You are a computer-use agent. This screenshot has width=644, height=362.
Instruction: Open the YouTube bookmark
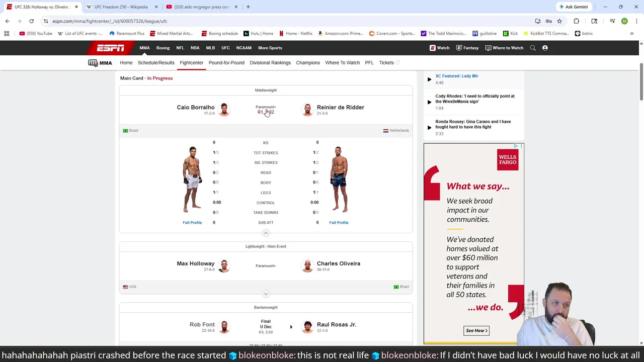[x=36, y=34]
